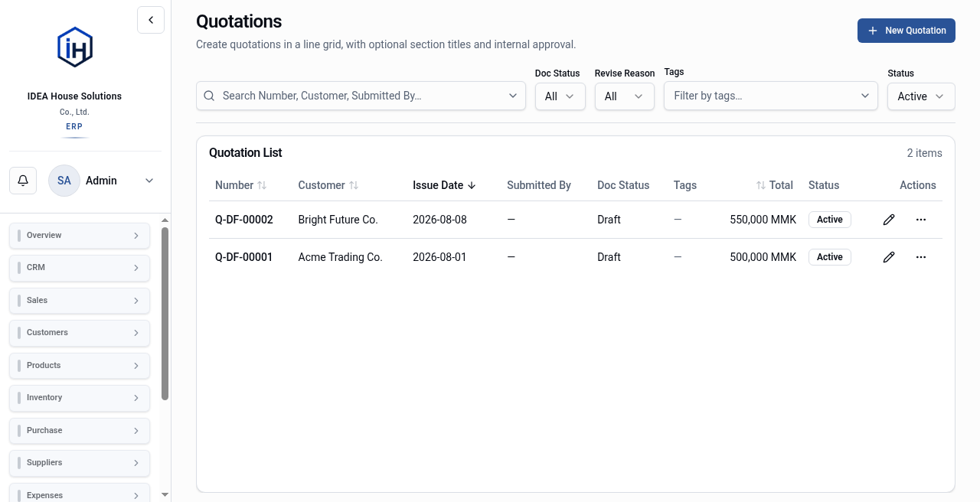Expand the Products menu

coord(80,366)
